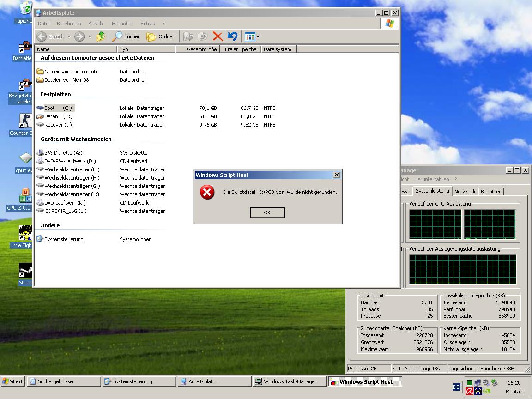Switch to Arbeitsplatz taskbar button
Screen dimensions: 532x399
(x=215, y=381)
